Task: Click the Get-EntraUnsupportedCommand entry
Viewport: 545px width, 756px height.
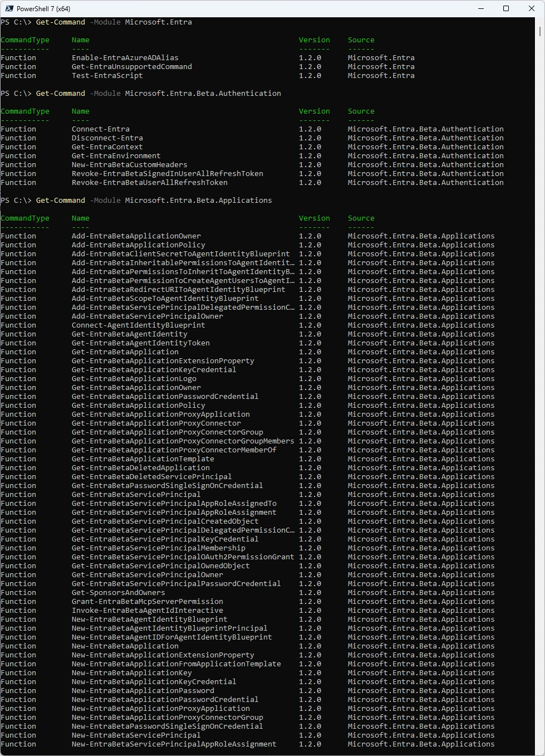Action: [x=131, y=67]
